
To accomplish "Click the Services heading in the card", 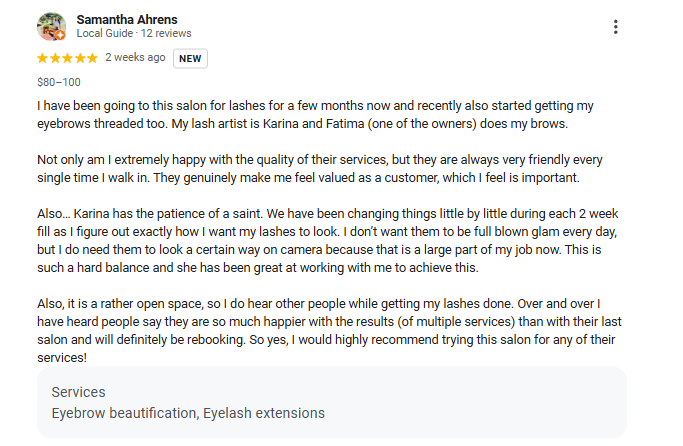I will (78, 393).
